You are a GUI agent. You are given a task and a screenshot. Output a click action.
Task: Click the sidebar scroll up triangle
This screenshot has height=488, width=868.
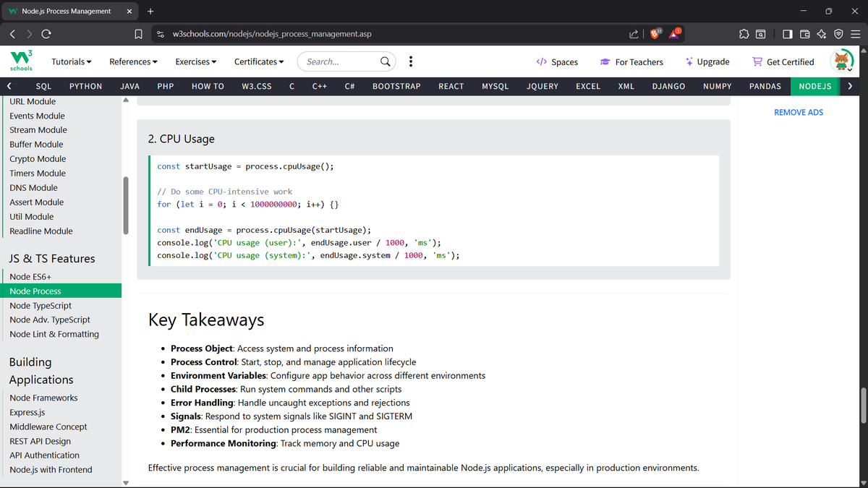(x=125, y=100)
